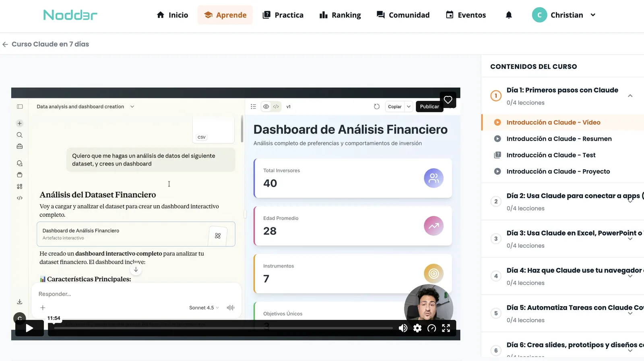The height and width of the screenshot is (361, 644).
Task: Add an attachment with the plus in the reply box
Action: point(43,307)
